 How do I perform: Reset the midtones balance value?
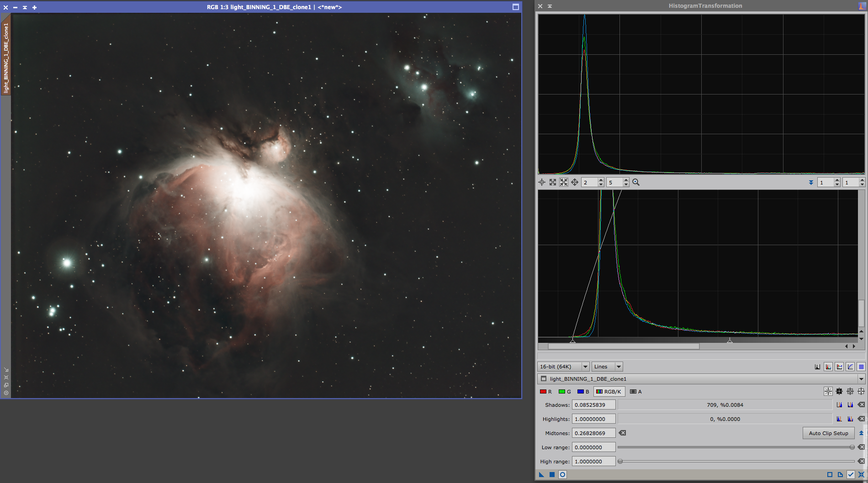point(622,433)
